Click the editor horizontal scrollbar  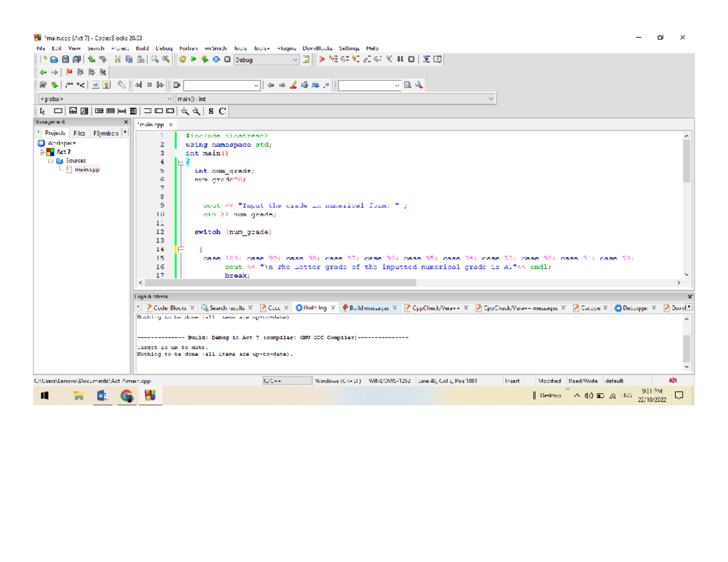(279, 283)
